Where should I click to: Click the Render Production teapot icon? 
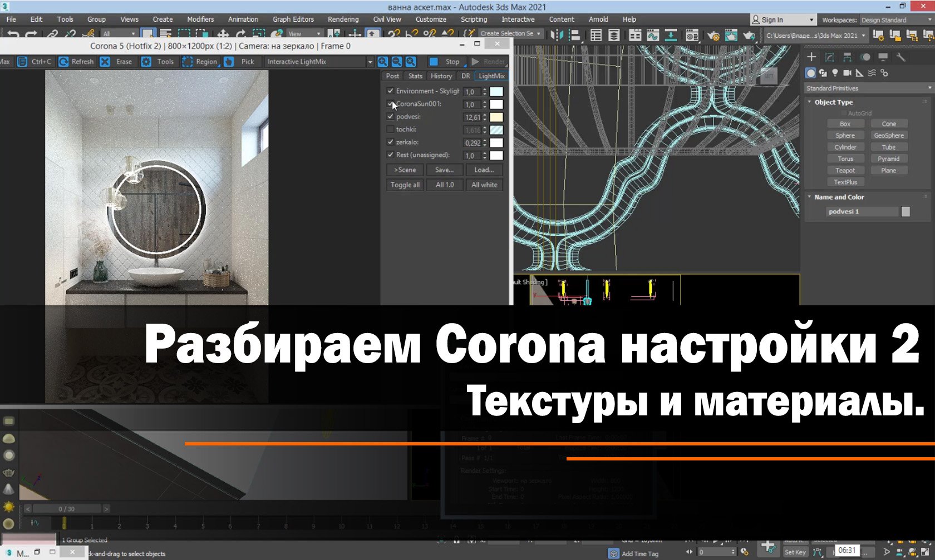pyautogui.click(x=749, y=36)
